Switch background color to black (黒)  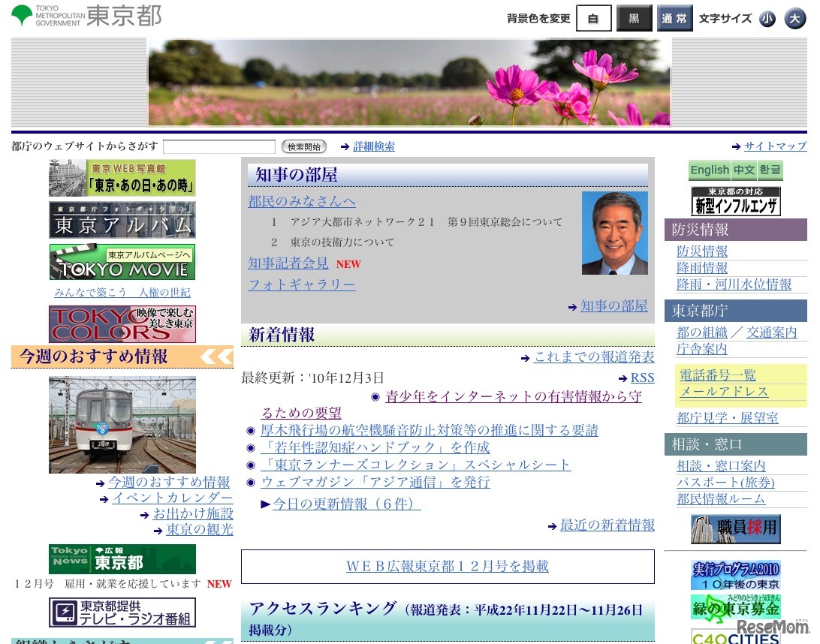pos(634,19)
